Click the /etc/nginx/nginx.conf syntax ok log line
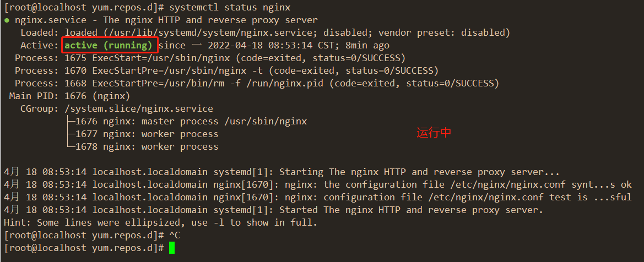The image size is (644, 262). 317,185
